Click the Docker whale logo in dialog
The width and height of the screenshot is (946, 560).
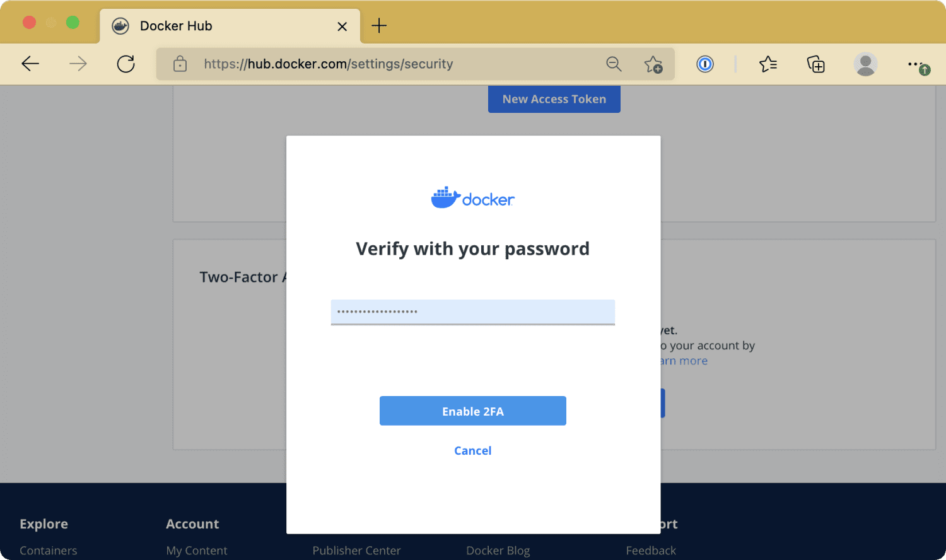(472, 198)
